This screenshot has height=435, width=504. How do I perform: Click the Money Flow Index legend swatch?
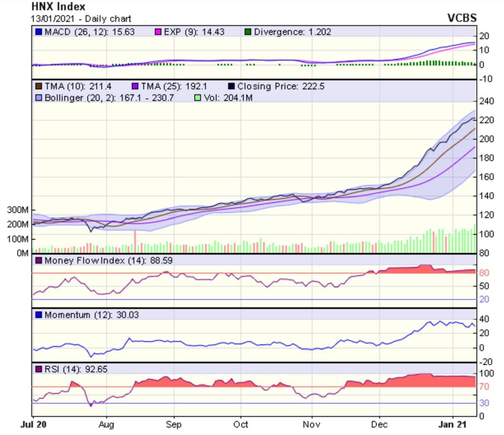39,261
